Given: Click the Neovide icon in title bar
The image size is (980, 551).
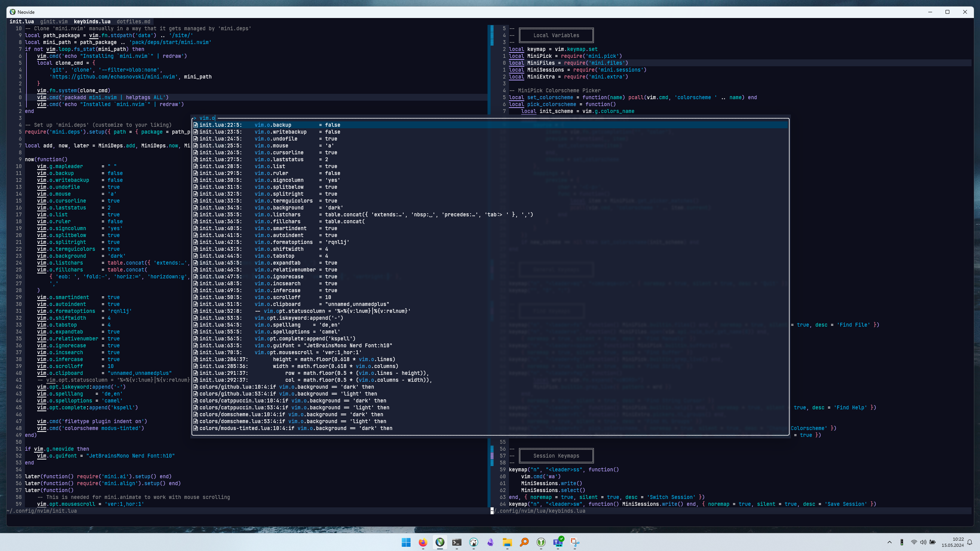Looking at the screenshot, I should (x=13, y=12).
